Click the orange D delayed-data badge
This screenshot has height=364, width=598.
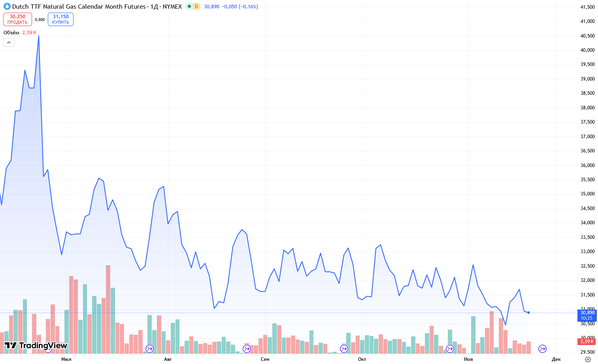coord(196,6)
